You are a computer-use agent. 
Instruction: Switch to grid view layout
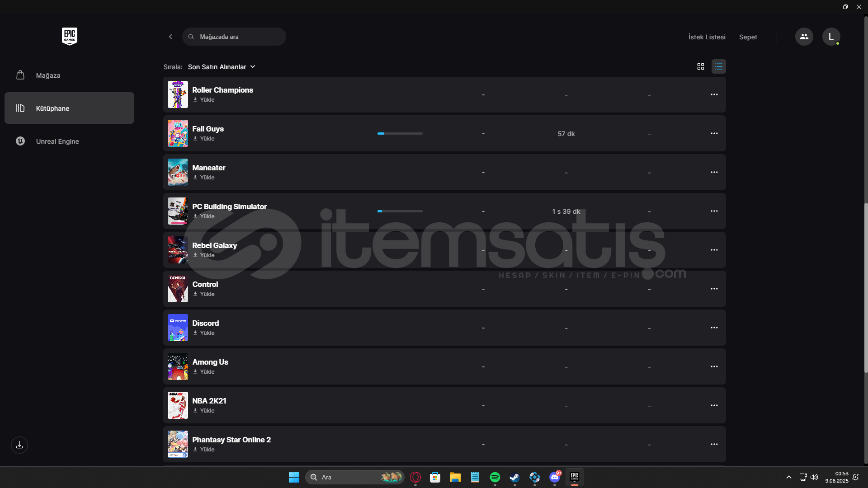click(701, 66)
